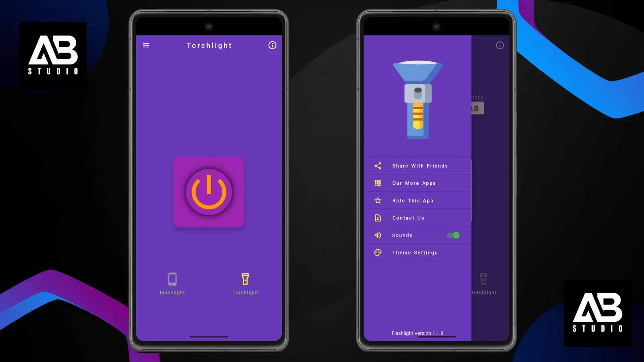Expand the info panel via info icon
644x362 pixels.
(x=272, y=46)
